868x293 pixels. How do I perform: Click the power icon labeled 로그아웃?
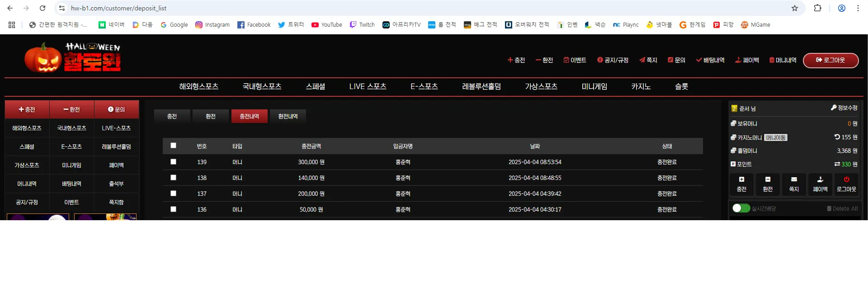coord(846,180)
